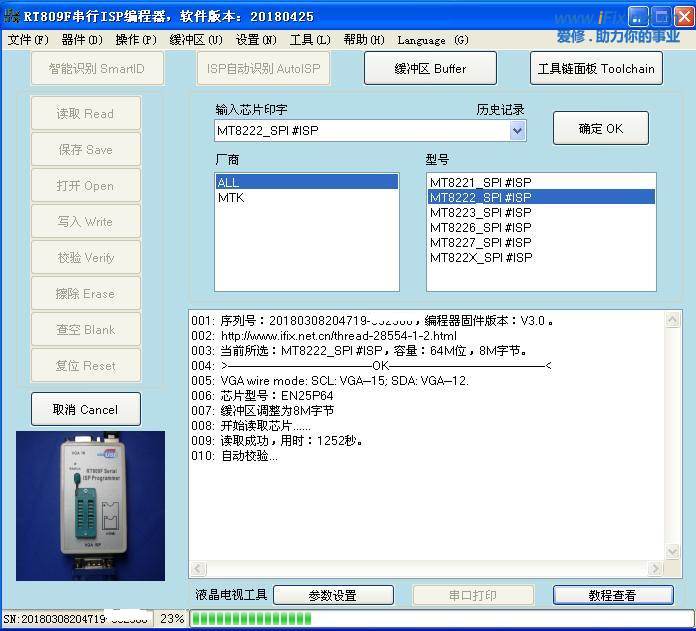The image size is (696, 631).
Task: Select MT8227_SPI #ISP in model list
Action: [541, 243]
